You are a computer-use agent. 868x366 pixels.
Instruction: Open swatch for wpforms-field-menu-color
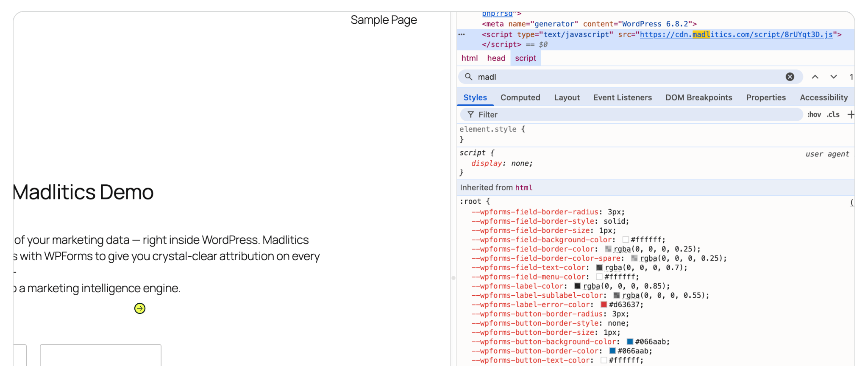tap(599, 277)
